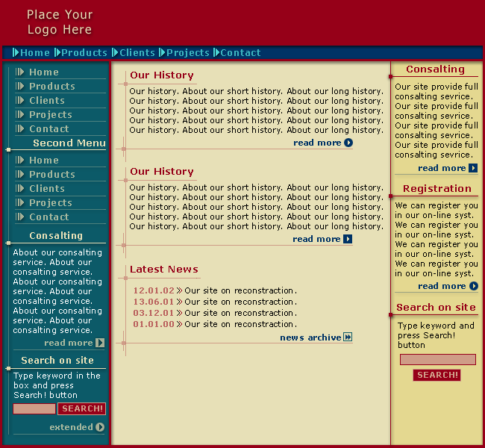The width and height of the screenshot is (485, 448).
Task: Click arrow icon beside Contact in top bar
Action: 216,52
